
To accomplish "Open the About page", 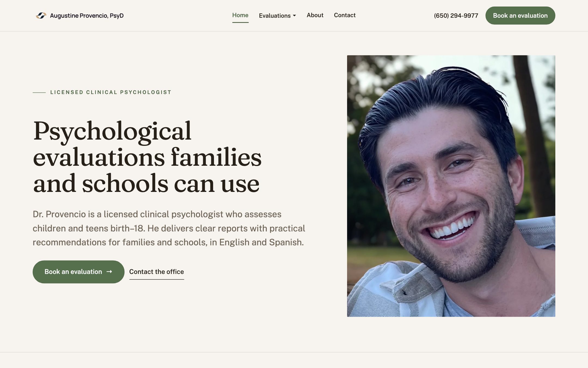I will (x=315, y=15).
